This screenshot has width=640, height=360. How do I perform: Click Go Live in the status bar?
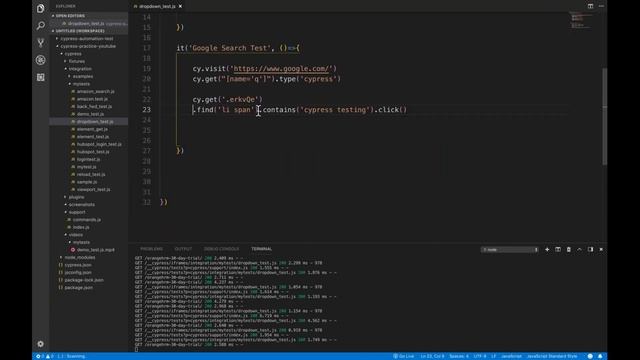pyautogui.click(x=403, y=356)
